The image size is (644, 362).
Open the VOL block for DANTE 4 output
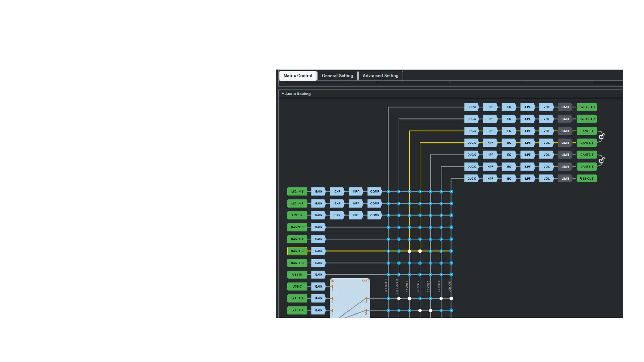click(546, 167)
